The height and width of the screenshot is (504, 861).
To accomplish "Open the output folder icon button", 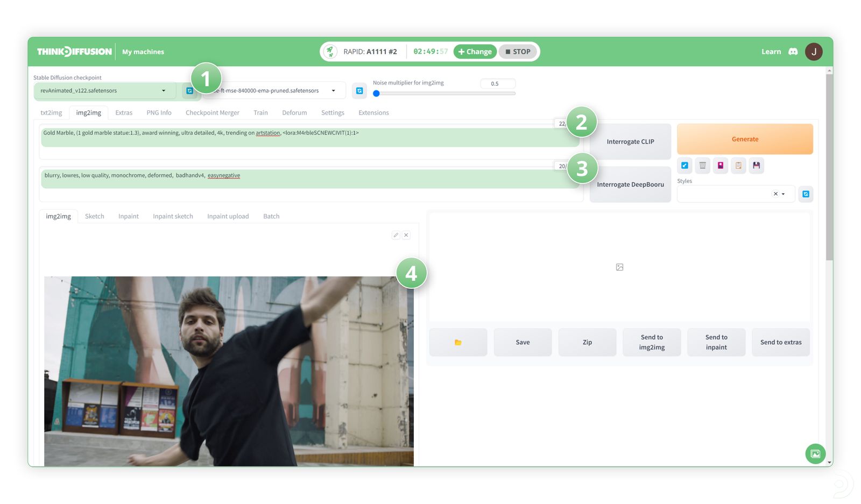I will [x=458, y=343].
